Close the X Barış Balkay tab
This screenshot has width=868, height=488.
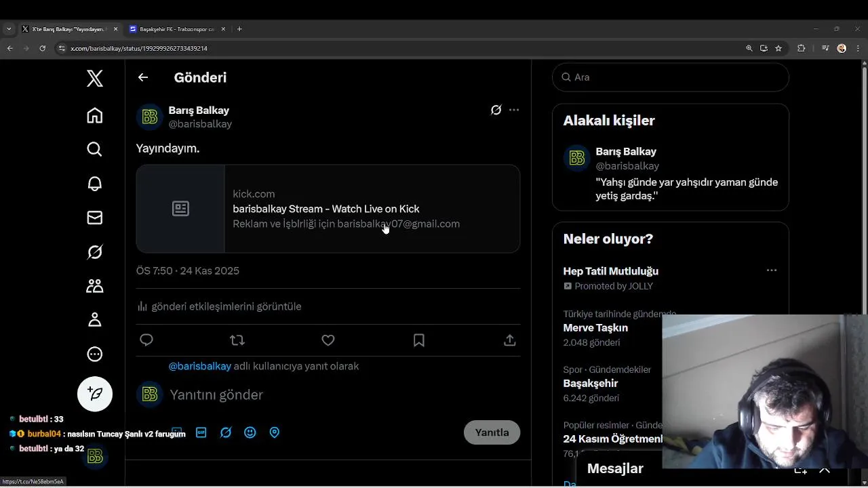[x=115, y=29]
